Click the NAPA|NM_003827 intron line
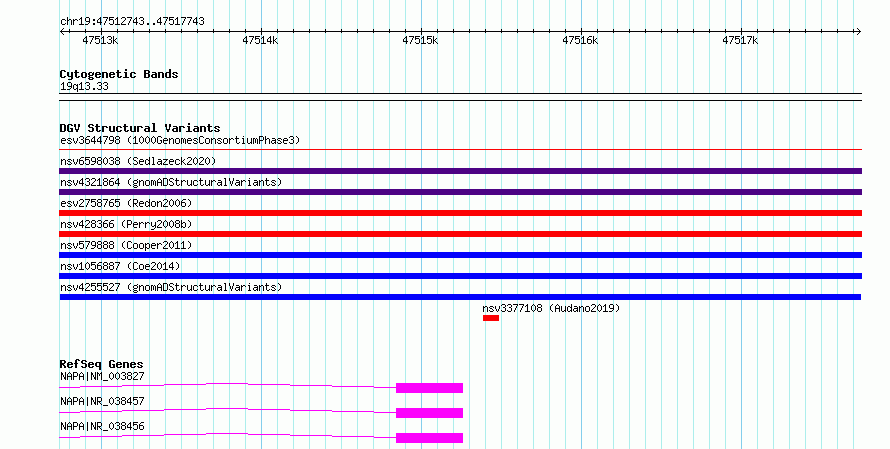The image size is (890, 449). 228,385
